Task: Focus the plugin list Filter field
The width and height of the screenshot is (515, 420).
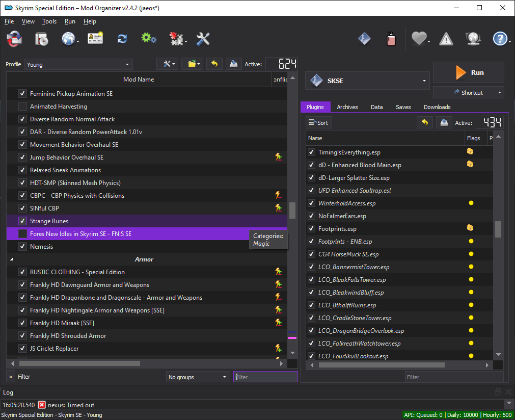Action: 454,377
